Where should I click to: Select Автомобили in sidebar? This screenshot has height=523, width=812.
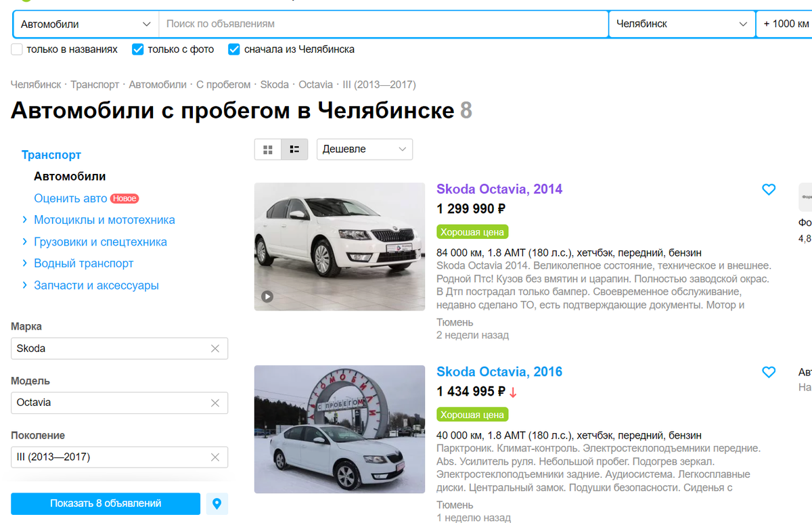tap(70, 177)
